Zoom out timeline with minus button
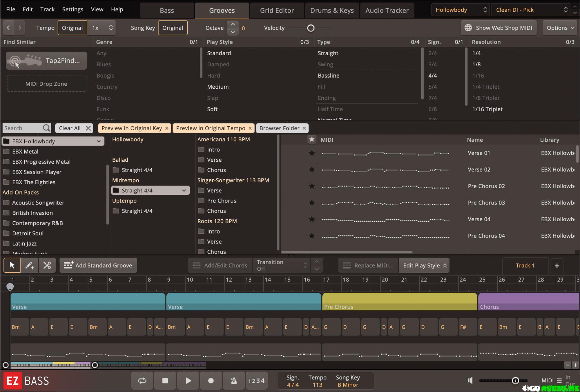This screenshot has width=580, height=392. (568, 365)
